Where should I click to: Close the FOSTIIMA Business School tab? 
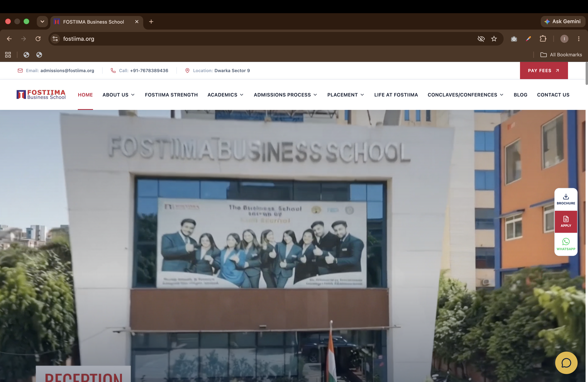coord(137,22)
